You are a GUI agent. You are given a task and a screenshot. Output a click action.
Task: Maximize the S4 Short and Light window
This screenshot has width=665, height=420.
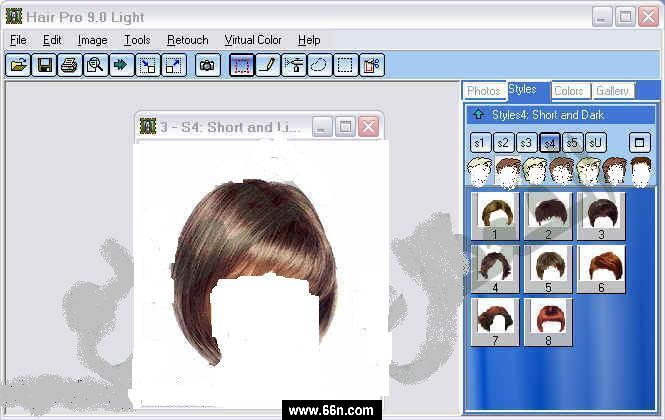click(345, 127)
